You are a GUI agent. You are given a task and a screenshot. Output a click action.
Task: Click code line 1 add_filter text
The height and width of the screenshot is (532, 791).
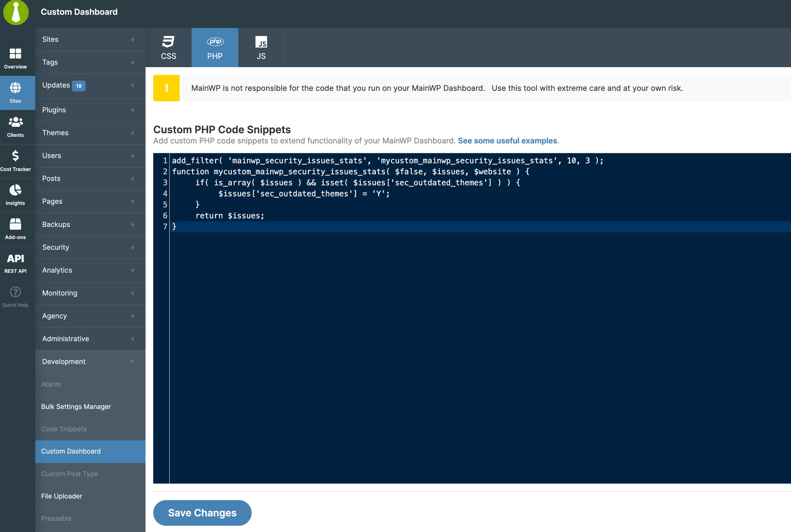click(388, 160)
